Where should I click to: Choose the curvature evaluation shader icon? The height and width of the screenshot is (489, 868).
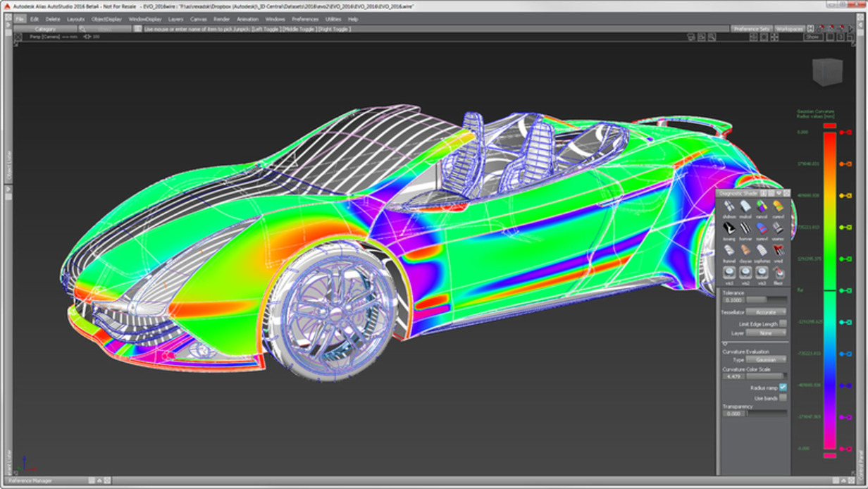[779, 206]
